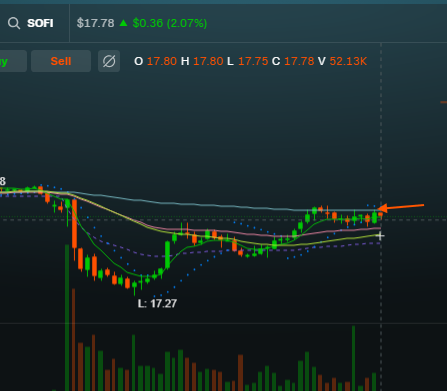The width and height of the screenshot is (447, 391).
Task: Click the green up-triangle change indicator
Action: [123, 23]
